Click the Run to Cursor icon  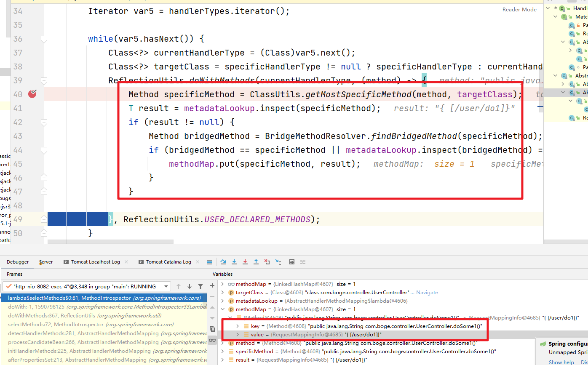click(278, 262)
